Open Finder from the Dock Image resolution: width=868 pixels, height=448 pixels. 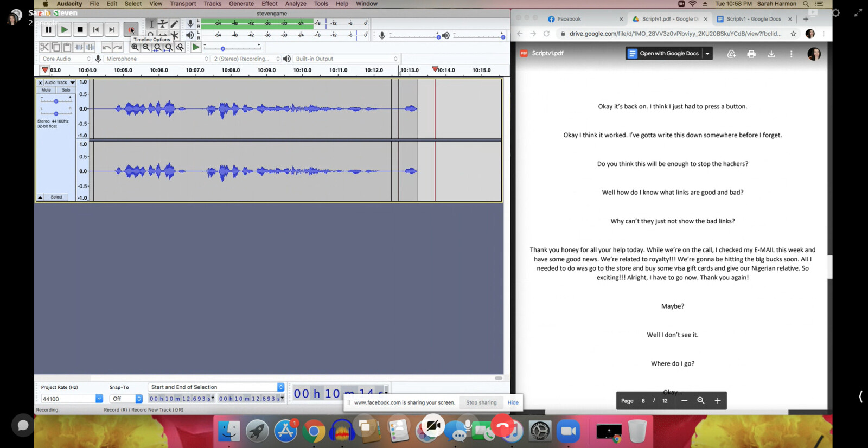229,431
